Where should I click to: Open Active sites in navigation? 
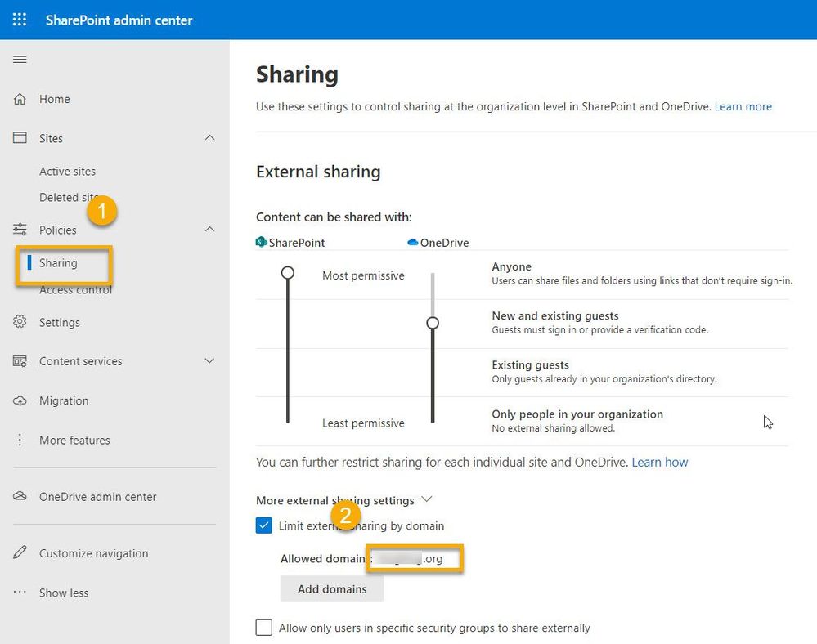[x=67, y=172]
